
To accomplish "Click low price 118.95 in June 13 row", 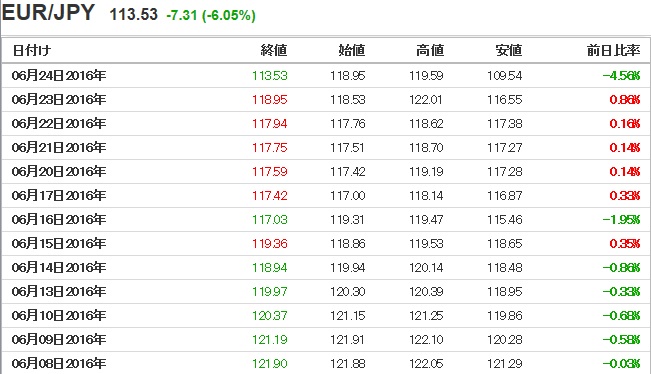I will coord(505,292).
